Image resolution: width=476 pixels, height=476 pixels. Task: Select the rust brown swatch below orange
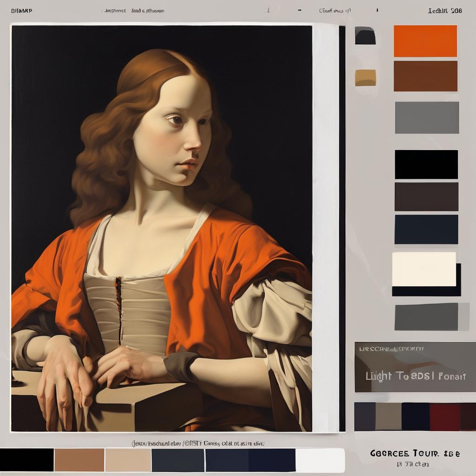click(x=425, y=76)
